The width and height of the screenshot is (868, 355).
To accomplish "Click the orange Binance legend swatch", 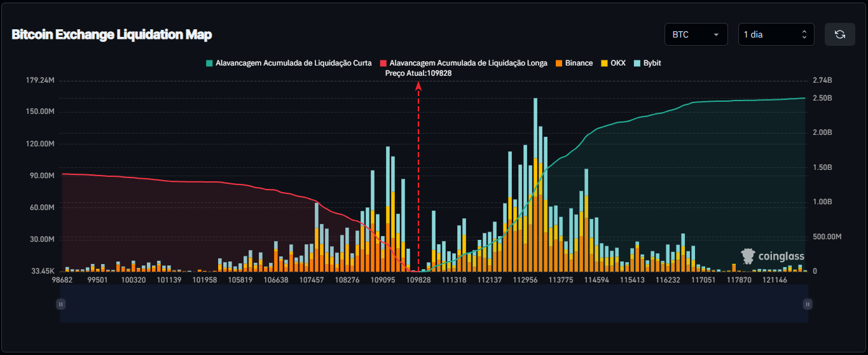I will coord(558,63).
